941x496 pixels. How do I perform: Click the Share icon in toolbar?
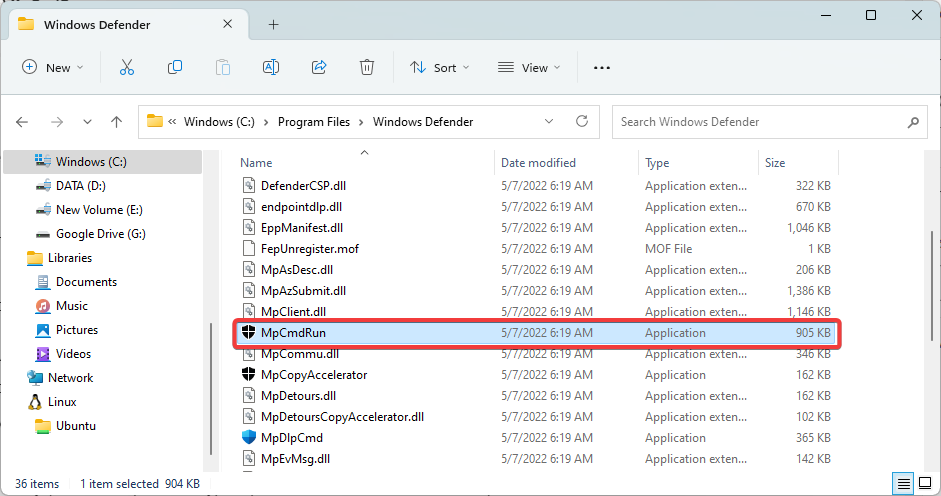(319, 67)
